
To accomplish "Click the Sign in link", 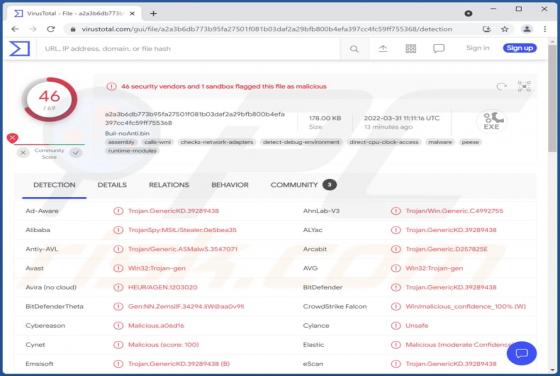I will tap(478, 48).
